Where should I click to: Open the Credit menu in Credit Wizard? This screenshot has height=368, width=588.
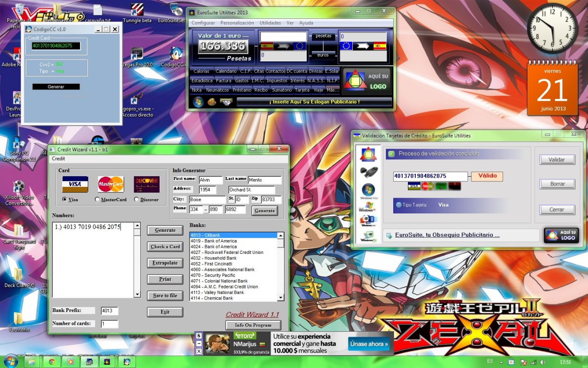click(58, 158)
